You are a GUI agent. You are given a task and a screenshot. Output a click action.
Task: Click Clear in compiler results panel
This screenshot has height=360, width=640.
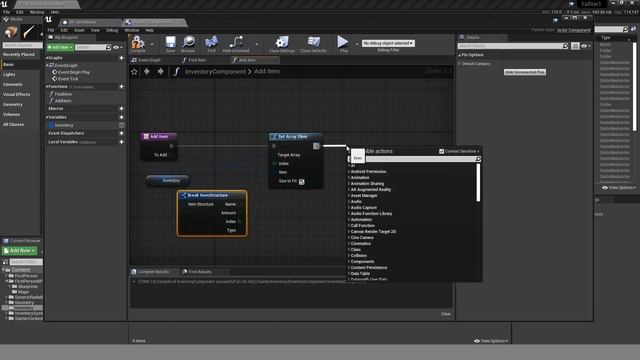[x=445, y=314]
